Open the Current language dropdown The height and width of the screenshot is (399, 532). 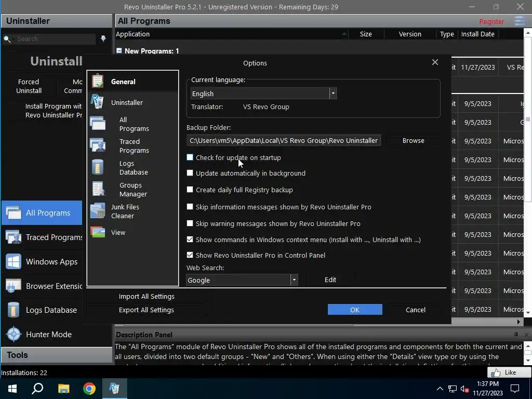[x=333, y=94]
